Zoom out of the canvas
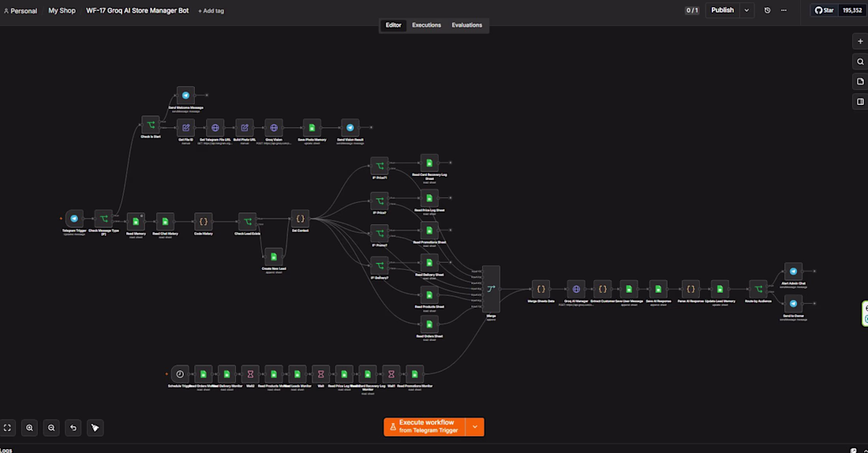Screen dimensions: 868x453 click(x=51, y=428)
